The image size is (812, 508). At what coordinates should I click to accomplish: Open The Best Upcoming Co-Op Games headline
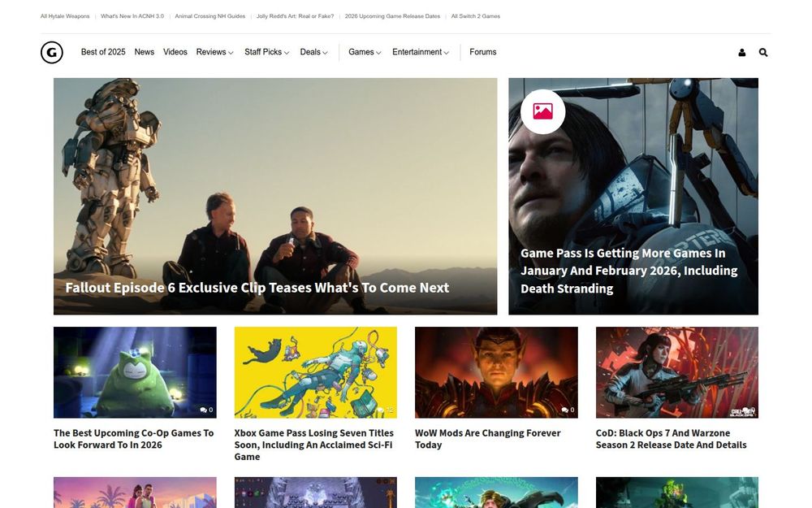tap(134, 439)
